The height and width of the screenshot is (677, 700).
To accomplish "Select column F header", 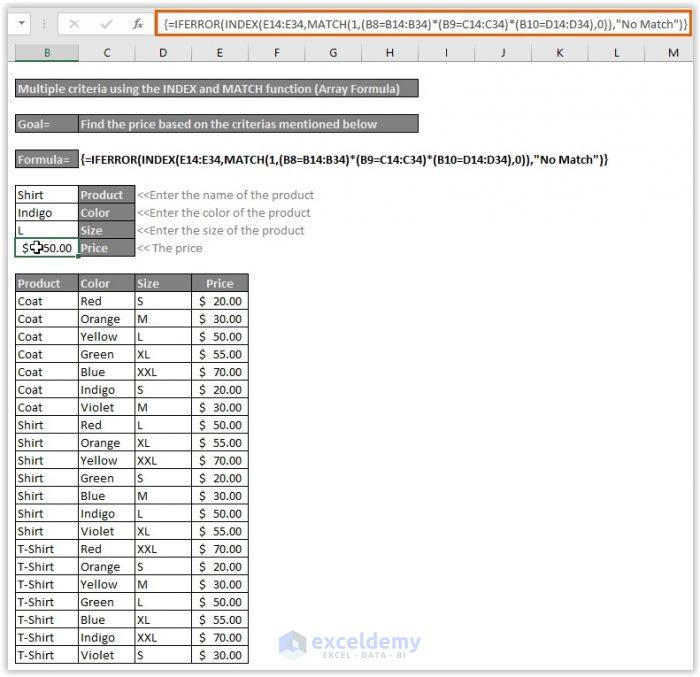I will click(x=276, y=53).
